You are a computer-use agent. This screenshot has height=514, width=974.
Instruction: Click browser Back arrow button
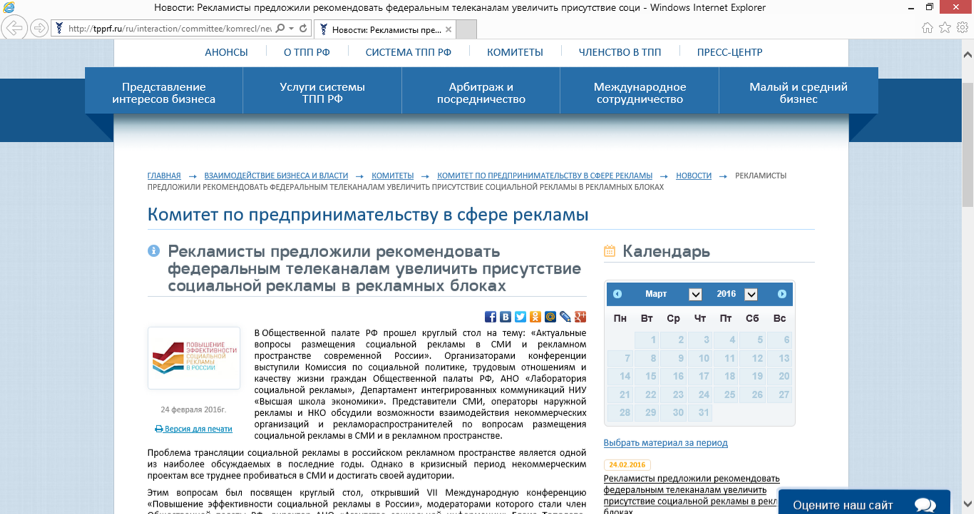point(14,28)
